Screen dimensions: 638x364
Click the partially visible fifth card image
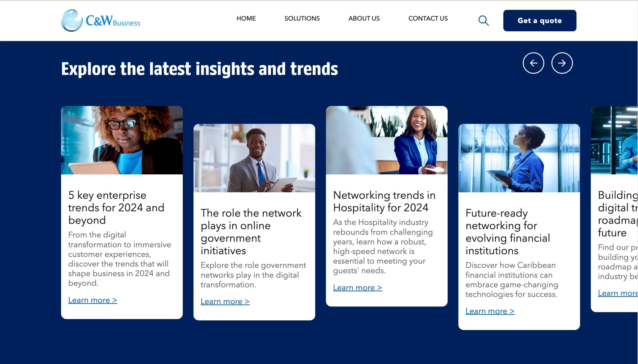click(x=614, y=140)
